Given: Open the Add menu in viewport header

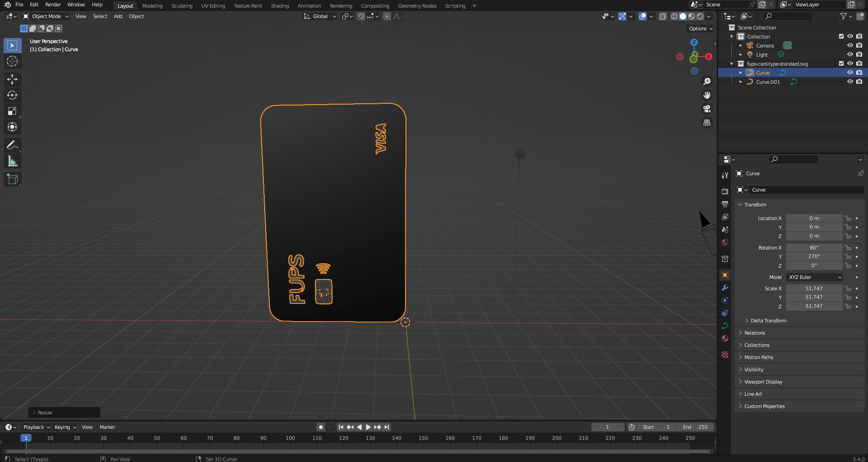Looking at the screenshot, I should click(118, 16).
